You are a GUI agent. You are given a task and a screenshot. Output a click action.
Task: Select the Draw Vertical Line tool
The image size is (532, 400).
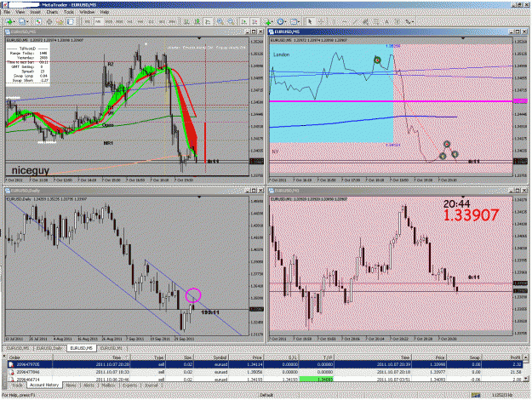pyautogui.click(x=334, y=22)
